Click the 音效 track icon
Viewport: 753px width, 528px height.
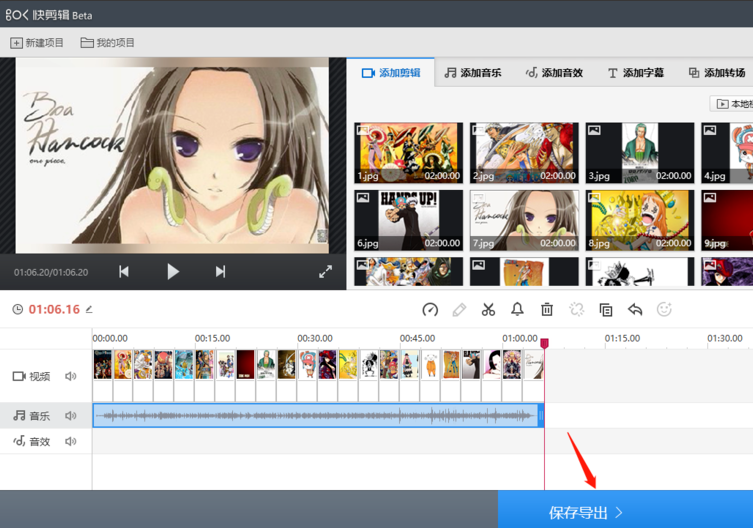click(x=19, y=441)
